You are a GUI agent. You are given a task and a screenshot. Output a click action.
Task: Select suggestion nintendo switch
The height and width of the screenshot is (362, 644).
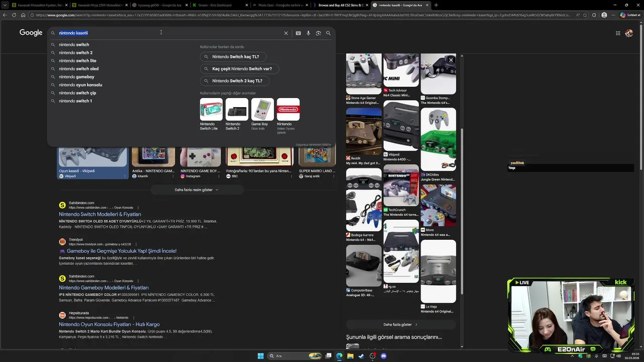pyautogui.click(x=74, y=45)
